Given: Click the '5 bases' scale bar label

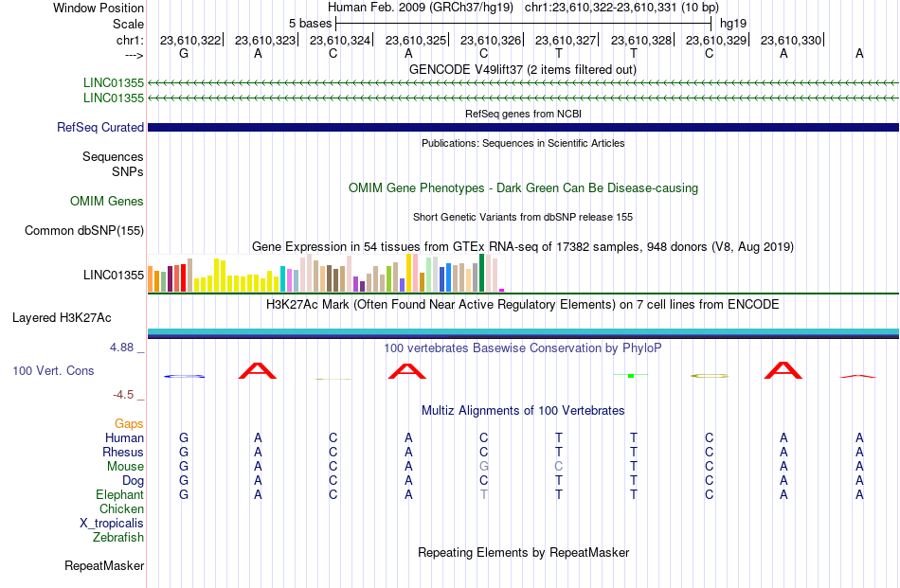Looking at the screenshot, I should coord(310,24).
